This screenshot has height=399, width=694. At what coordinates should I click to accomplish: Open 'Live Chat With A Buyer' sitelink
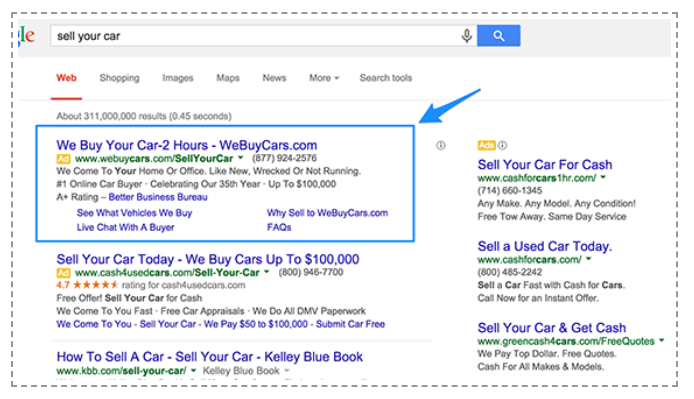(x=125, y=227)
